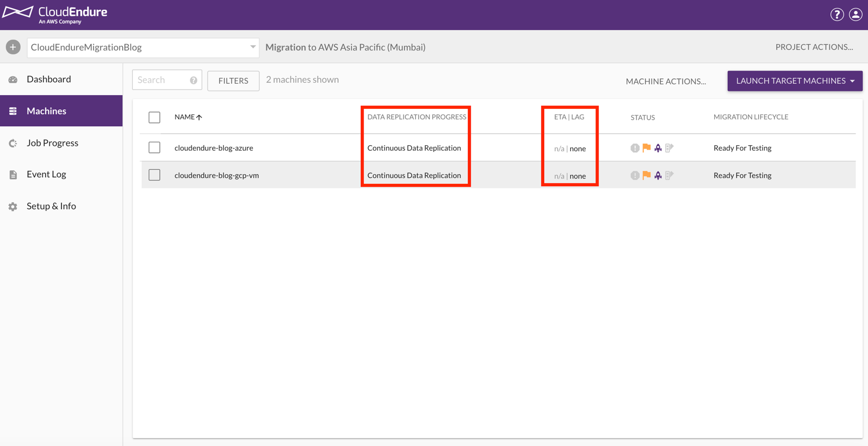
Task: Open the user account profile icon
Action: pos(855,15)
